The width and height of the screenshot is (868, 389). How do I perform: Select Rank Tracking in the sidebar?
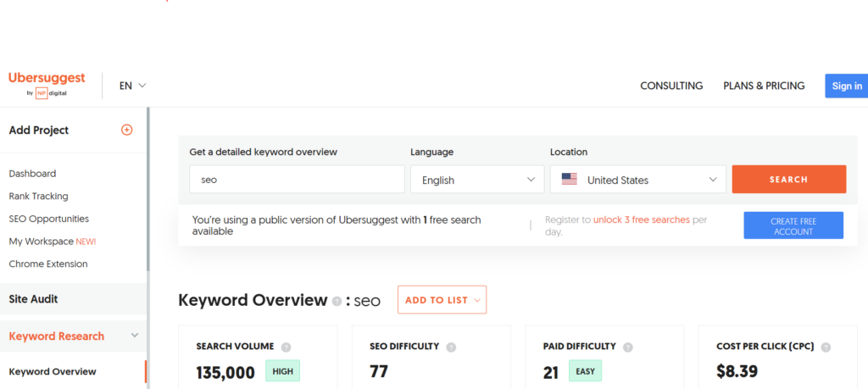[x=37, y=196]
